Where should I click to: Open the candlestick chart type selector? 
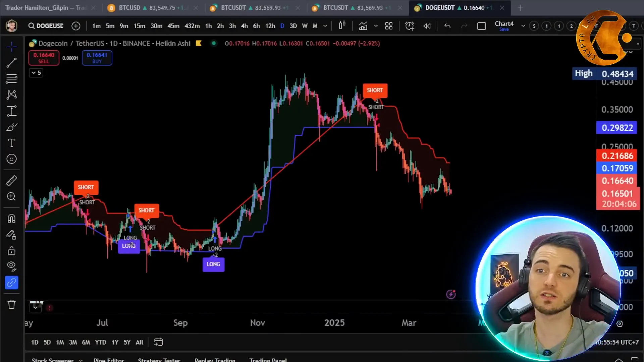pos(342,26)
